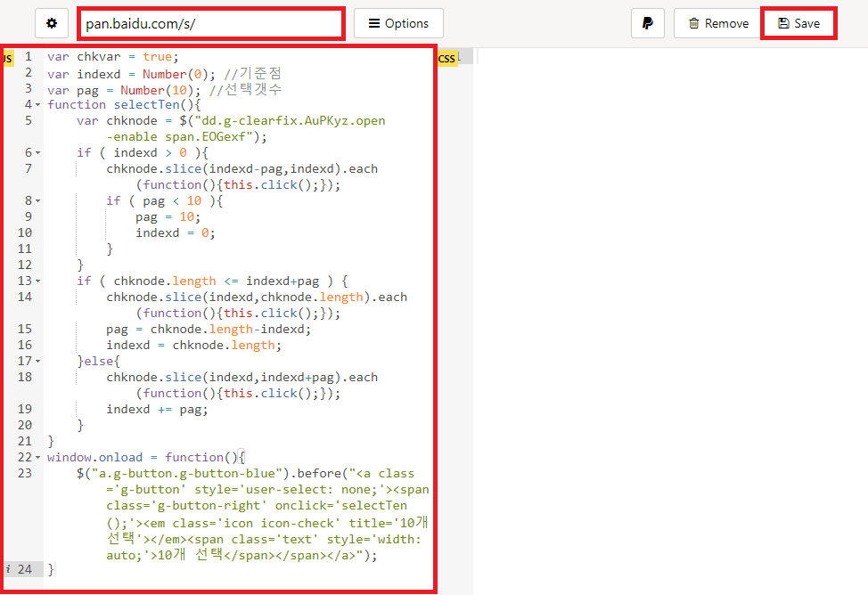The image size is (868, 595).
Task: Edit the pan.baidu.com/s/ URL pattern field
Action: tap(211, 23)
